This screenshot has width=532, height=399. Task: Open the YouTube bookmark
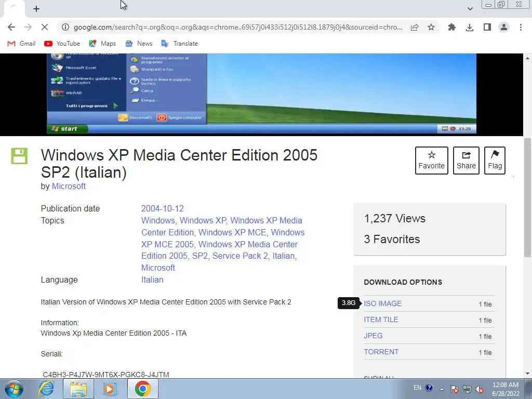coord(62,44)
